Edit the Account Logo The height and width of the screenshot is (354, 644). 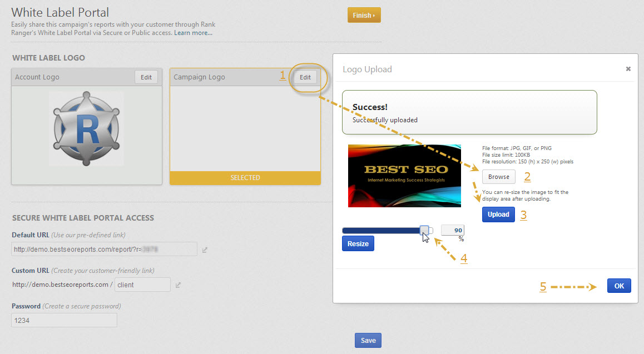(x=146, y=77)
